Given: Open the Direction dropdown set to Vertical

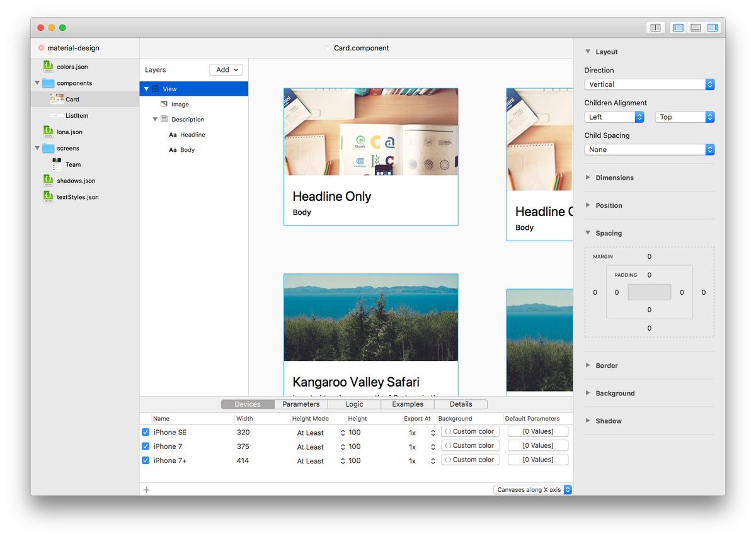Looking at the screenshot, I should pyautogui.click(x=650, y=84).
